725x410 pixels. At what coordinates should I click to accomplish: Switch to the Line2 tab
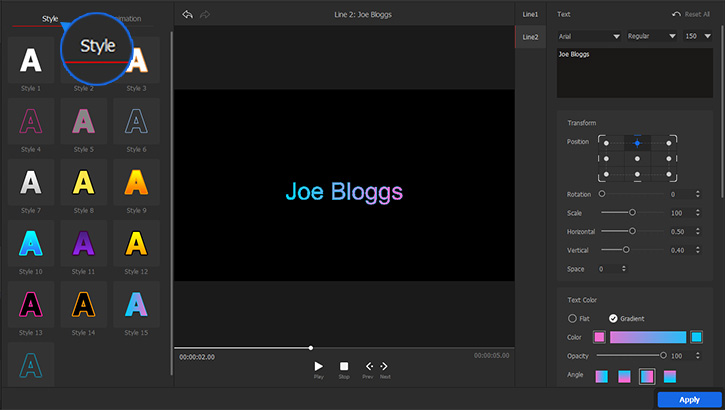pyautogui.click(x=530, y=37)
